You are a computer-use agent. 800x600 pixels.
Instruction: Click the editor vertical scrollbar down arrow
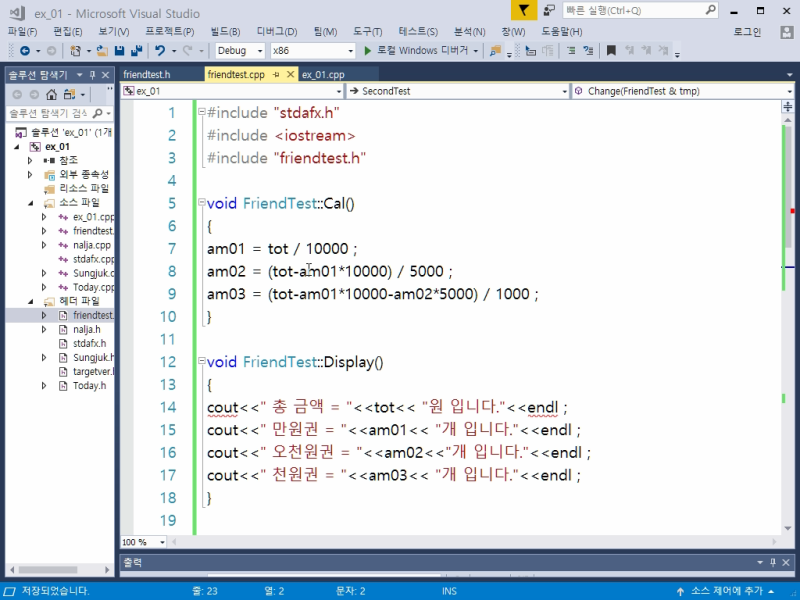click(787, 529)
